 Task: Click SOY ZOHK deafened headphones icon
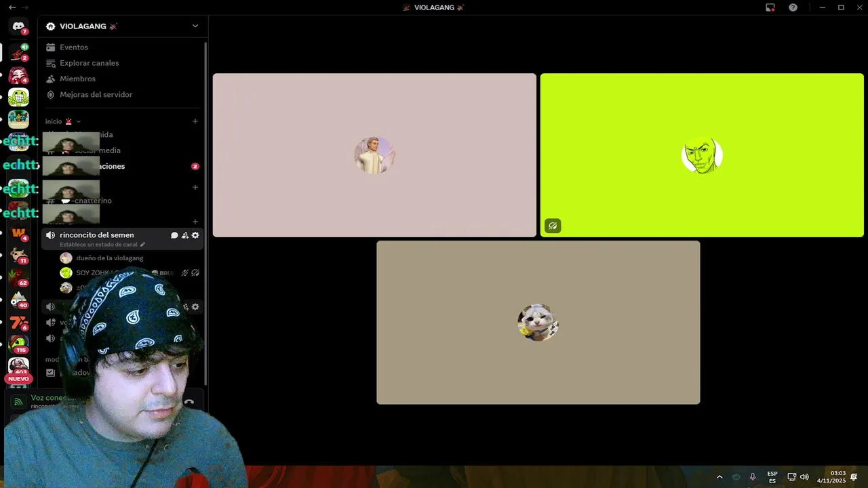click(195, 273)
